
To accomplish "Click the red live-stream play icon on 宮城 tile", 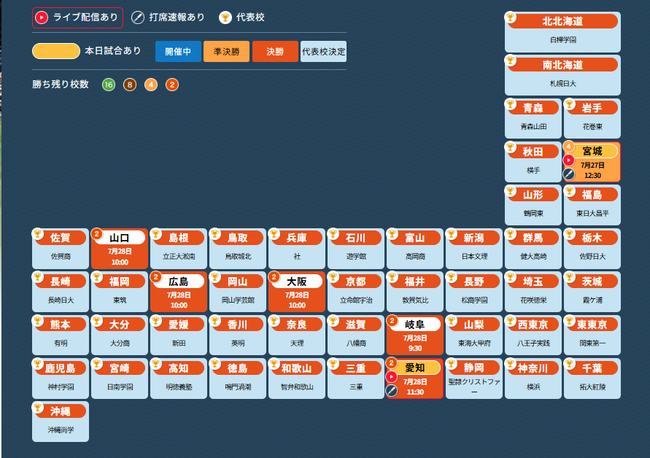I will 569,160.
